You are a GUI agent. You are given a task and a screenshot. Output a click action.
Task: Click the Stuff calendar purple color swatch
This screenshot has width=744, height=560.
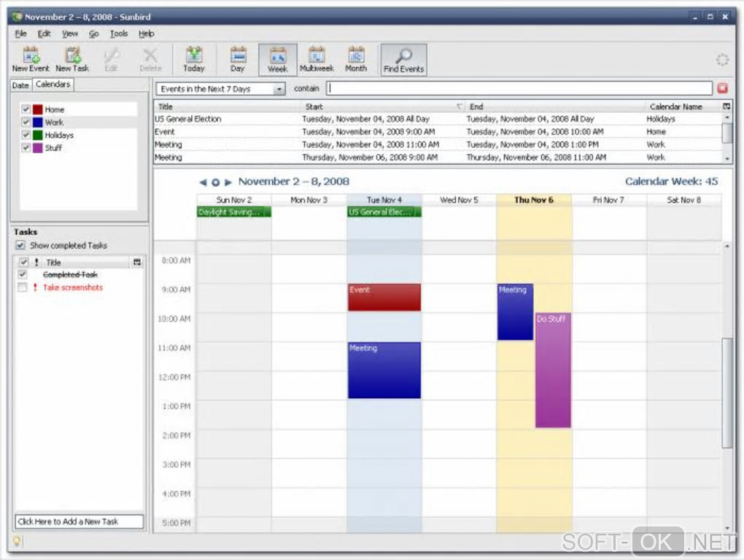(38, 148)
